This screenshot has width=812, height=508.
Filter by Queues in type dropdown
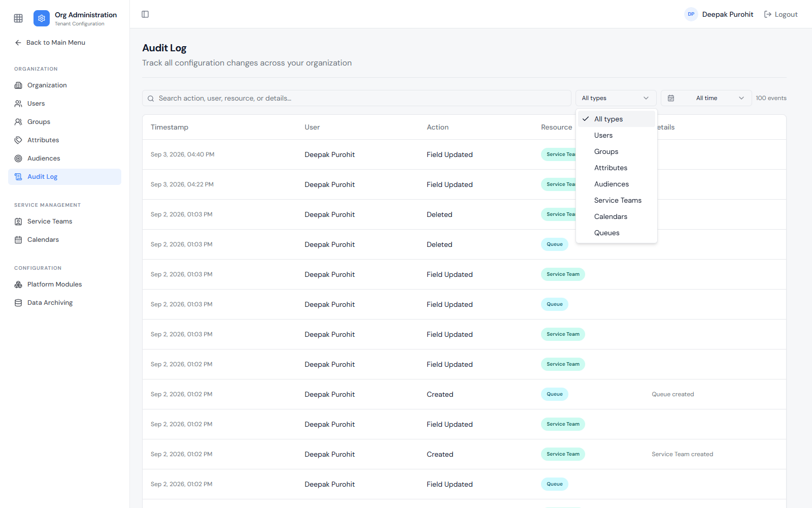[617, 233]
